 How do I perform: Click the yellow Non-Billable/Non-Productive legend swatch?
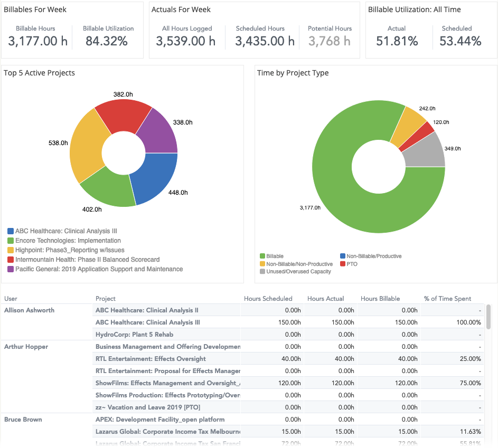(x=262, y=264)
